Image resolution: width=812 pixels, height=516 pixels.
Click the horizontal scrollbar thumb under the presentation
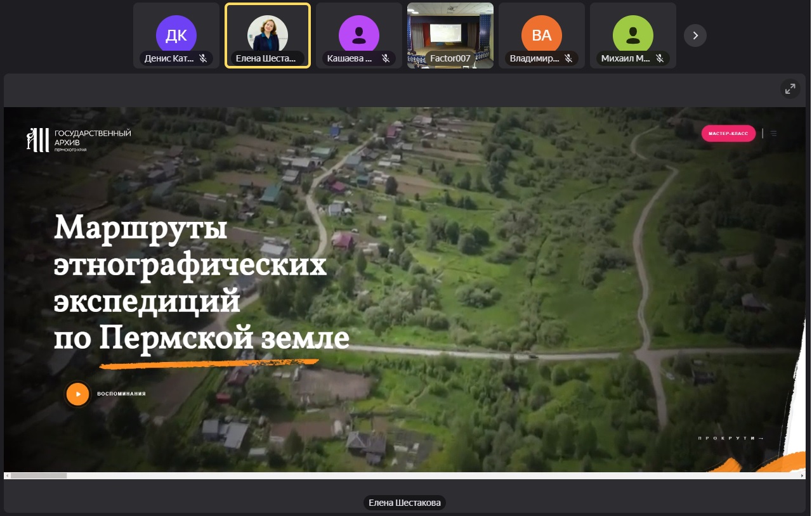pos(39,475)
